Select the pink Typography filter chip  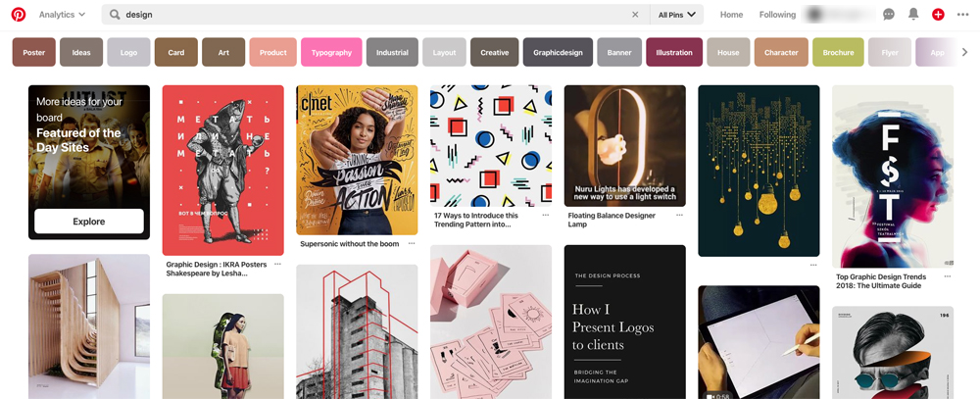(331, 53)
